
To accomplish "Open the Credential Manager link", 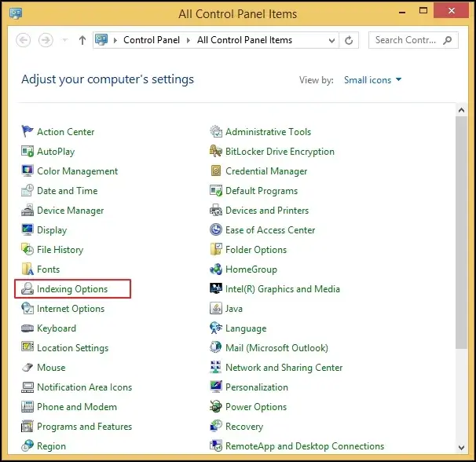I will [x=266, y=171].
